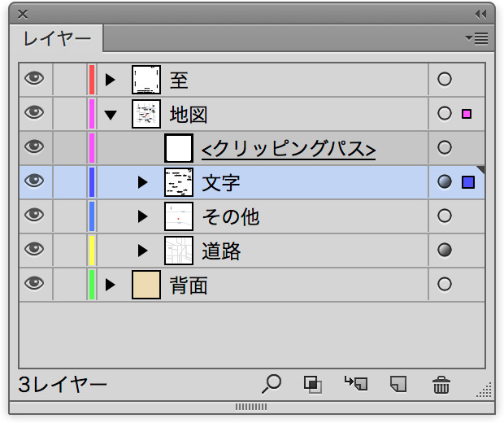Click blue selection square on 文字 row
The image size is (504, 423).
click(468, 182)
